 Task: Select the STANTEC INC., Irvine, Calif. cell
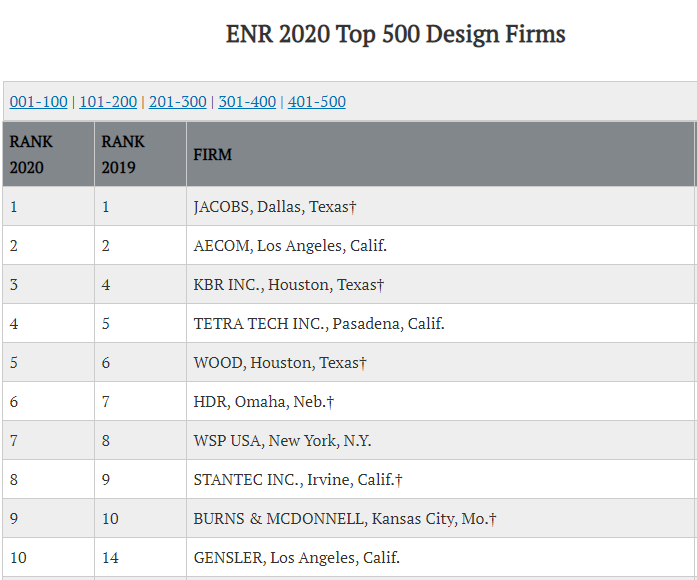pos(440,480)
